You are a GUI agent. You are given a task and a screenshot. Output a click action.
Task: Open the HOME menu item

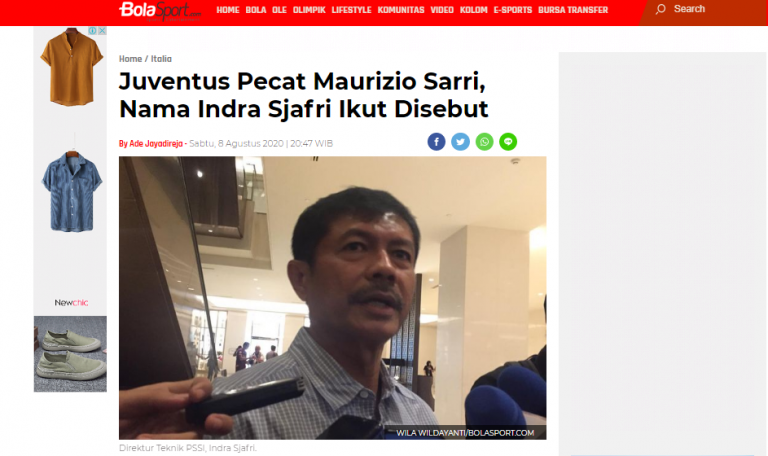tap(228, 10)
